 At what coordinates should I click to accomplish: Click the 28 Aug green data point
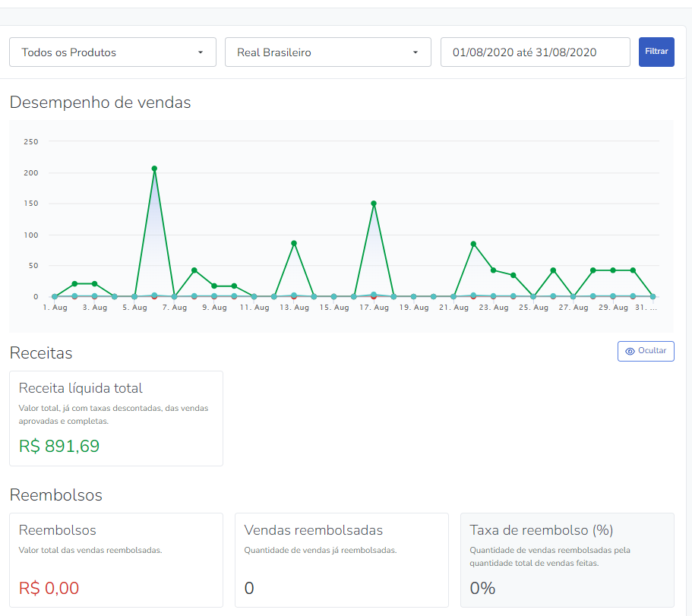[x=593, y=270]
